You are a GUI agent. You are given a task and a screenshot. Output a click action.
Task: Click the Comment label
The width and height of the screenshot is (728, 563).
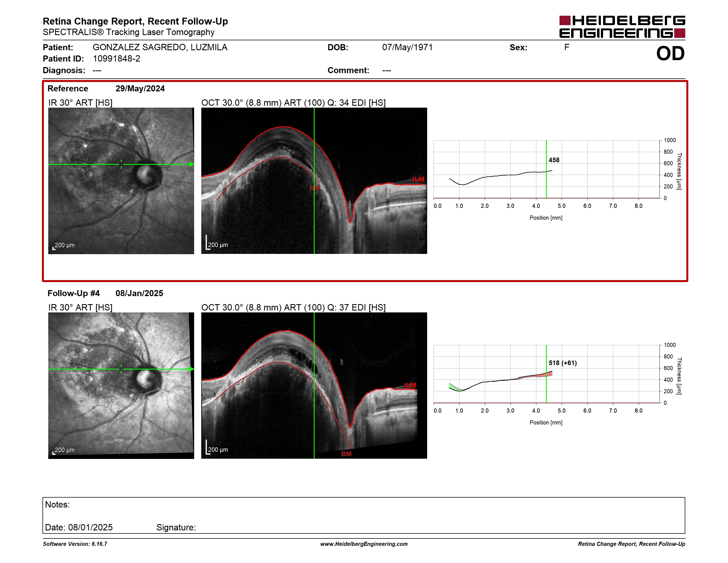[x=348, y=70]
